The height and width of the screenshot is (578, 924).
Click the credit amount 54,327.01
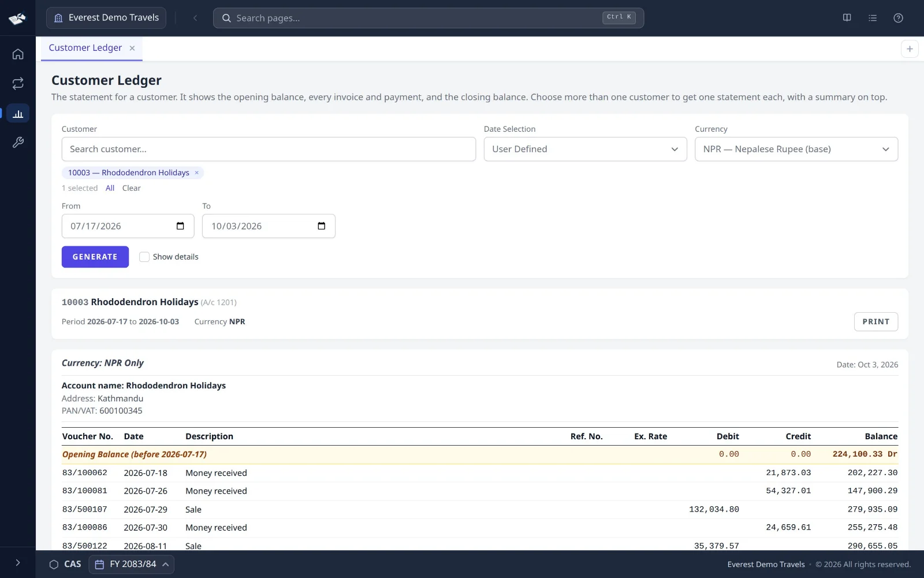click(x=788, y=491)
